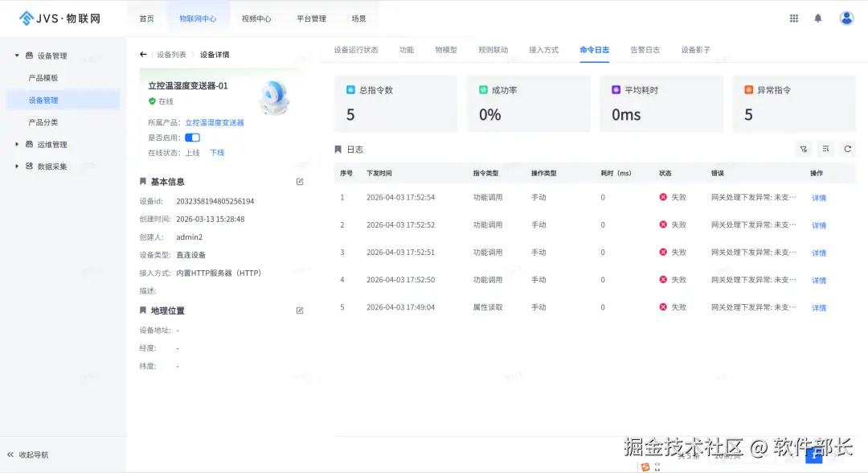Click the refresh icon in the 日志 panel
The image size is (868, 473).
[x=848, y=149]
